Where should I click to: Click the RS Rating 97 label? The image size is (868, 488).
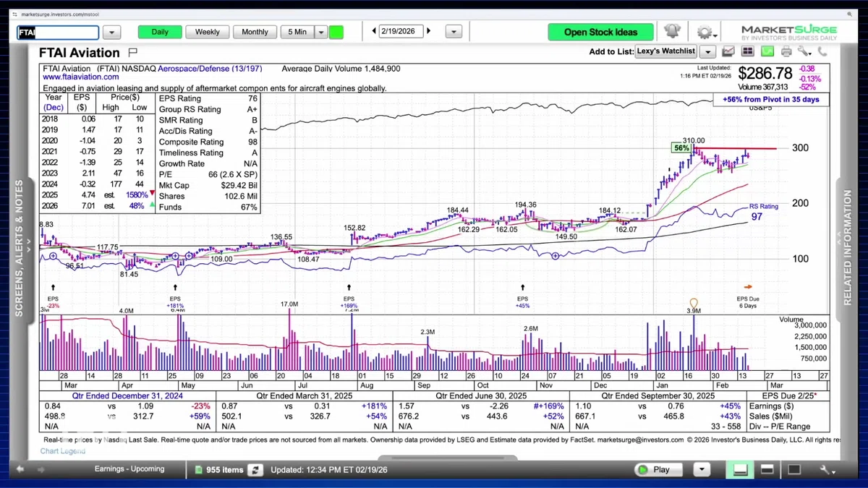(763, 211)
